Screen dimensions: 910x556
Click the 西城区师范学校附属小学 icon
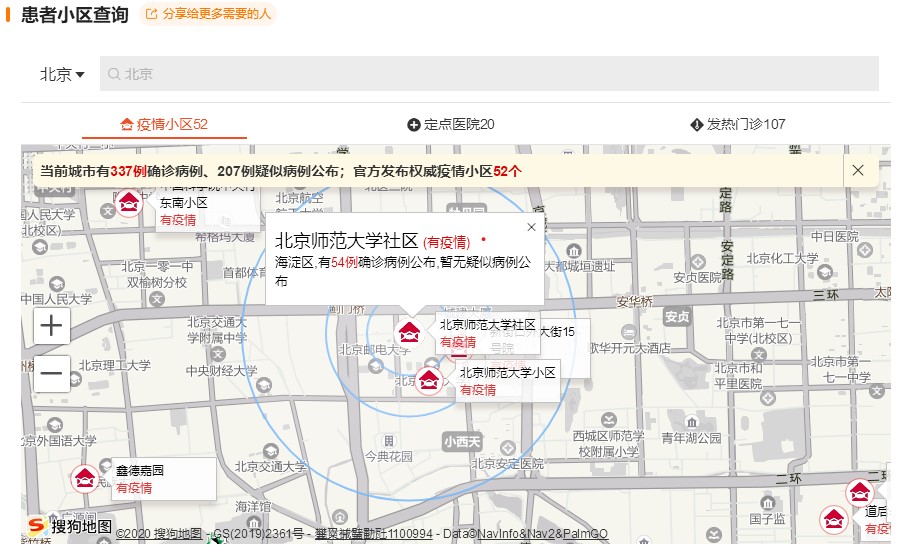[x=609, y=420]
